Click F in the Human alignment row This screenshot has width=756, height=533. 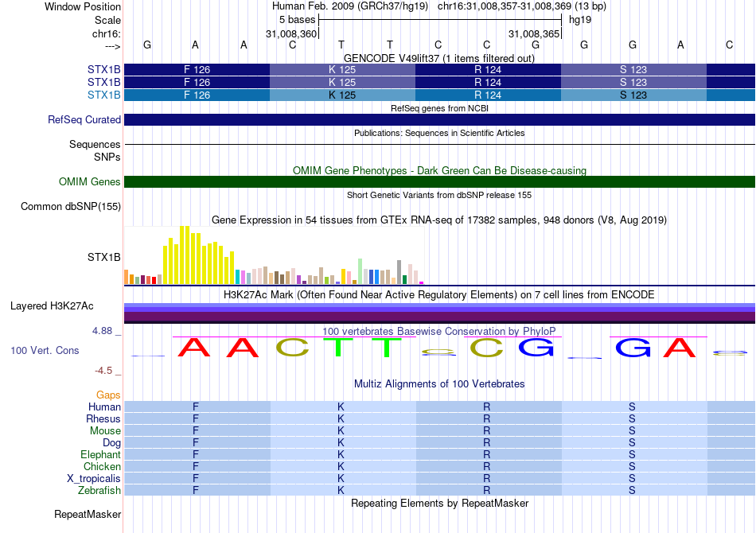[196, 407]
